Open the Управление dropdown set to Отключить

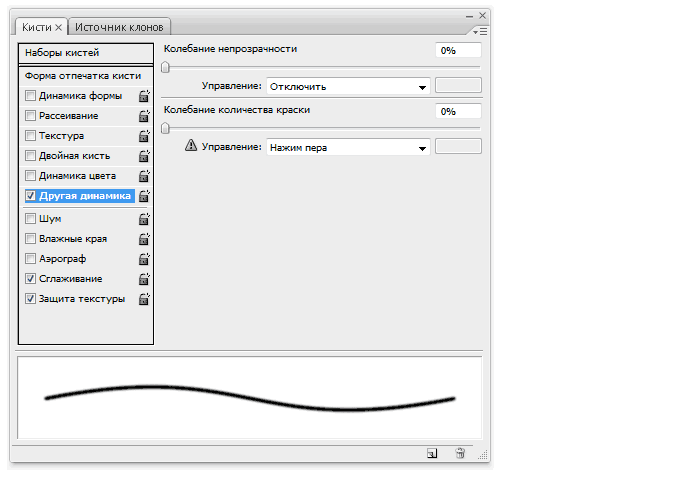347,87
